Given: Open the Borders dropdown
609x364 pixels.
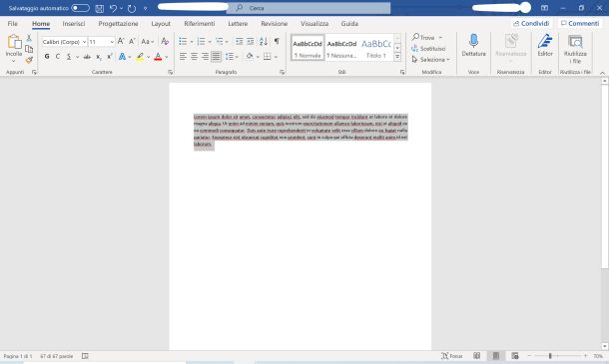Looking at the screenshot, I should click(276, 57).
